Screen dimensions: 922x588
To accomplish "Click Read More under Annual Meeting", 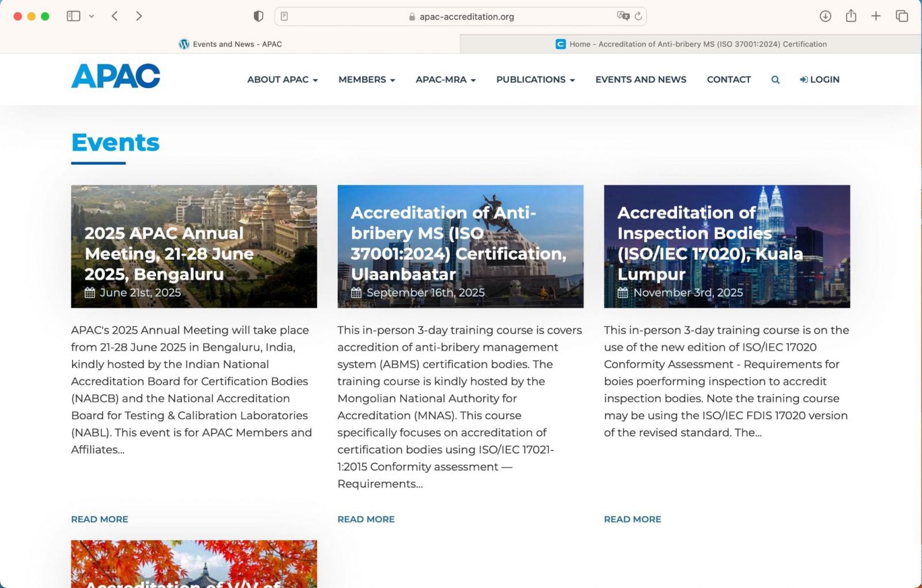I will tap(100, 519).
